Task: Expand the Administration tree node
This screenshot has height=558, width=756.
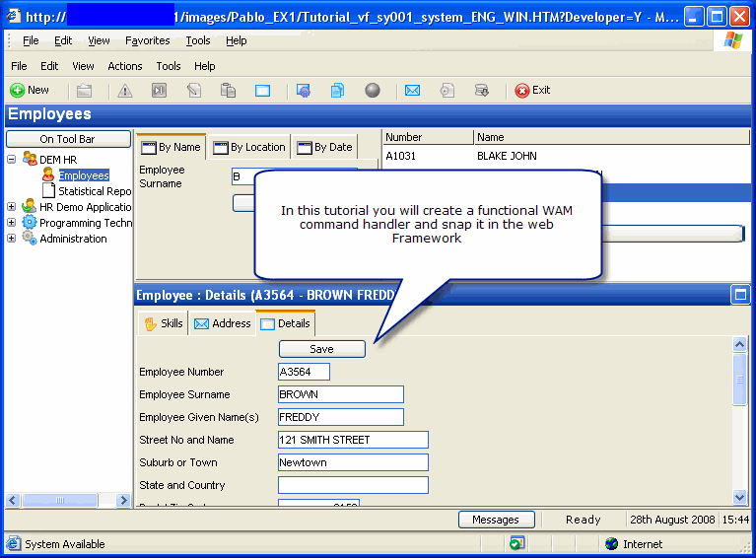Action: pos(11,239)
